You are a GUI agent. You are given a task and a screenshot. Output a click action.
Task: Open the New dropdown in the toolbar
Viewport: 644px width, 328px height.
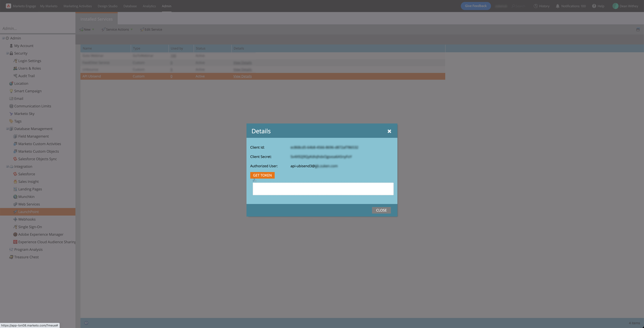click(x=87, y=30)
